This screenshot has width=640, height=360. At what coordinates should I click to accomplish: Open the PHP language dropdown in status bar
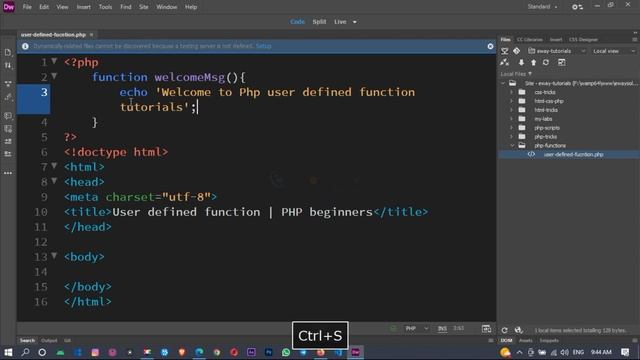coord(416,329)
